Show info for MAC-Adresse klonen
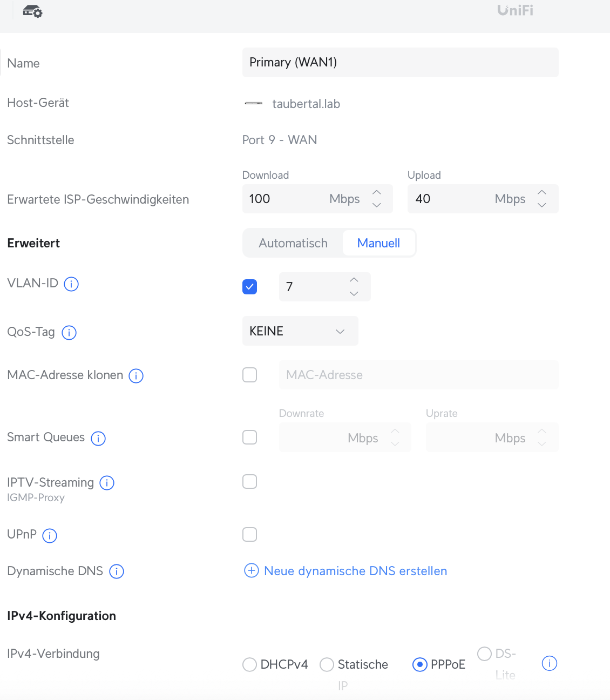The height and width of the screenshot is (700, 610). pos(136,376)
